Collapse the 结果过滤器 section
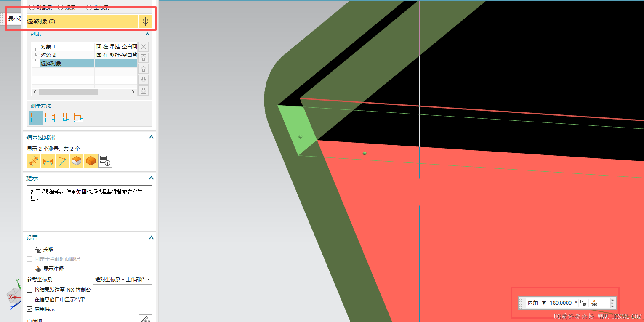This screenshot has height=322, width=644. (x=151, y=137)
